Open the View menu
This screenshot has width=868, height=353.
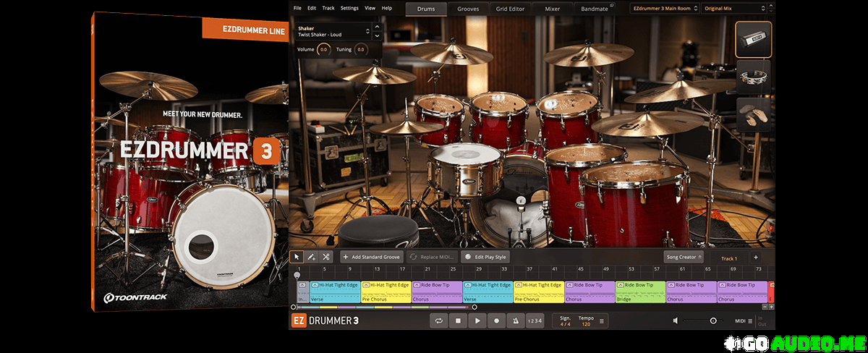click(x=370, y=8)
